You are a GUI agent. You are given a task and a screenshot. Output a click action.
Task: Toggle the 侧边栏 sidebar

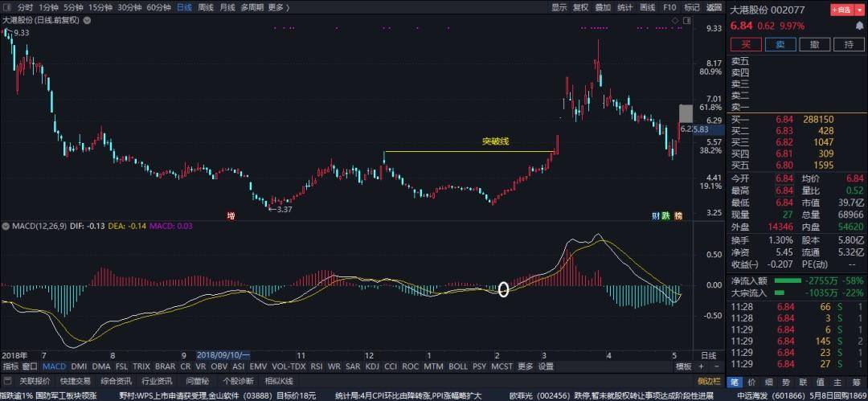pyautogui.click(x=709, y=381)
